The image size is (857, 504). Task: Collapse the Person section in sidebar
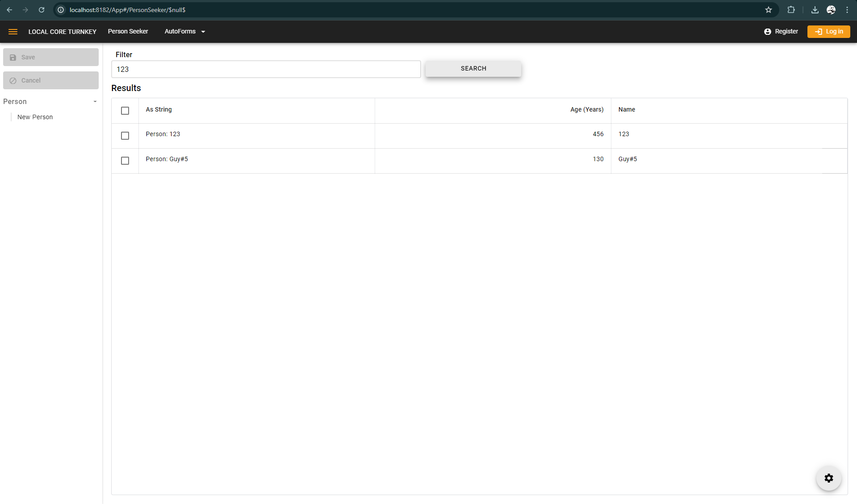tap(95, 102)
